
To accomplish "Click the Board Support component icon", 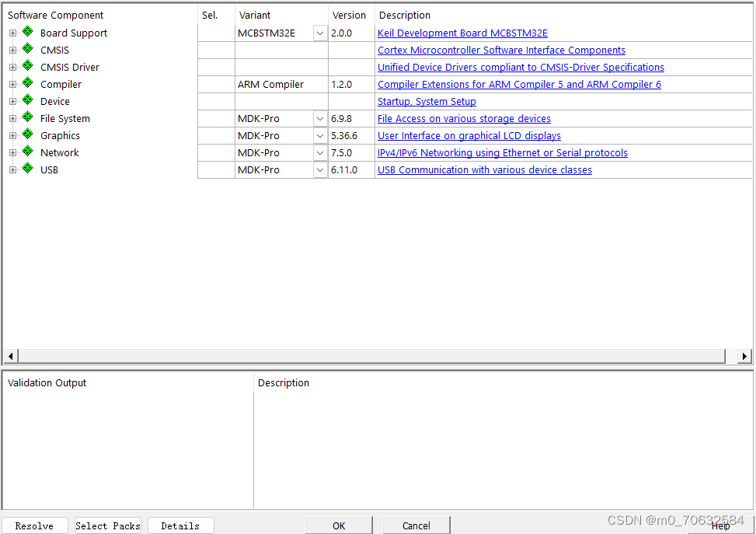I will pos(26,33).
